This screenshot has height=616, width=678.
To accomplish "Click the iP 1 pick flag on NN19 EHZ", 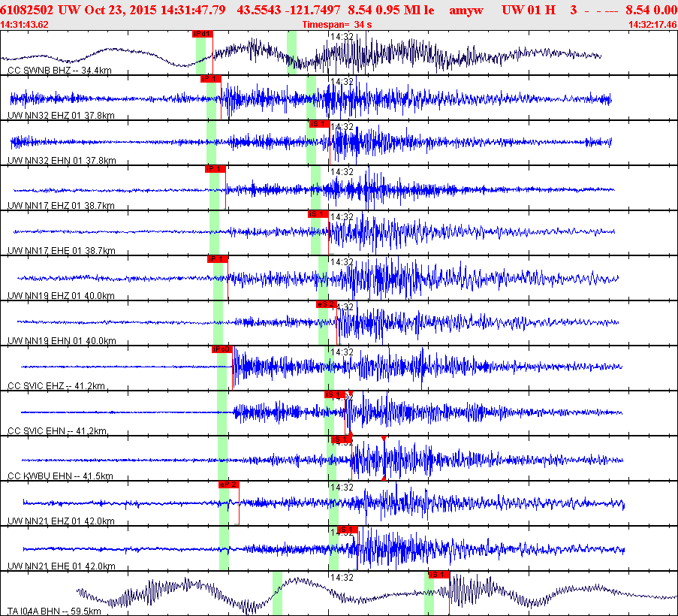I will pos(217,259).
